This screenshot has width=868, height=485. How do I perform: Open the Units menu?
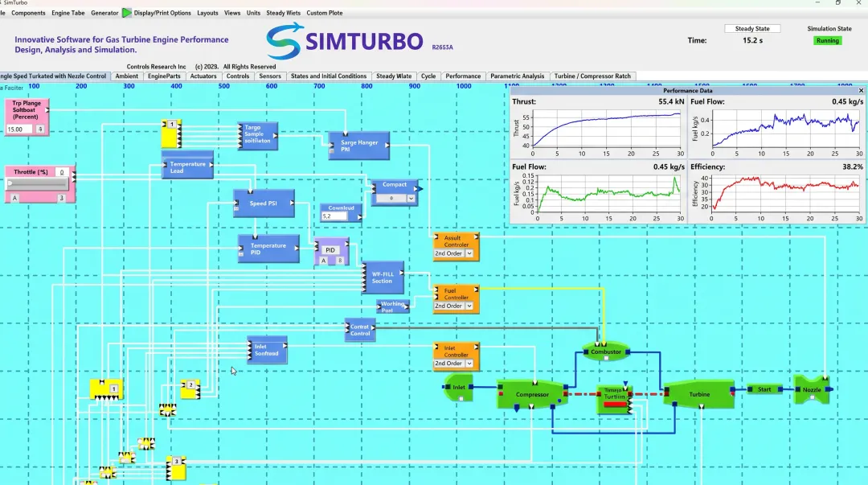(253, 13)
